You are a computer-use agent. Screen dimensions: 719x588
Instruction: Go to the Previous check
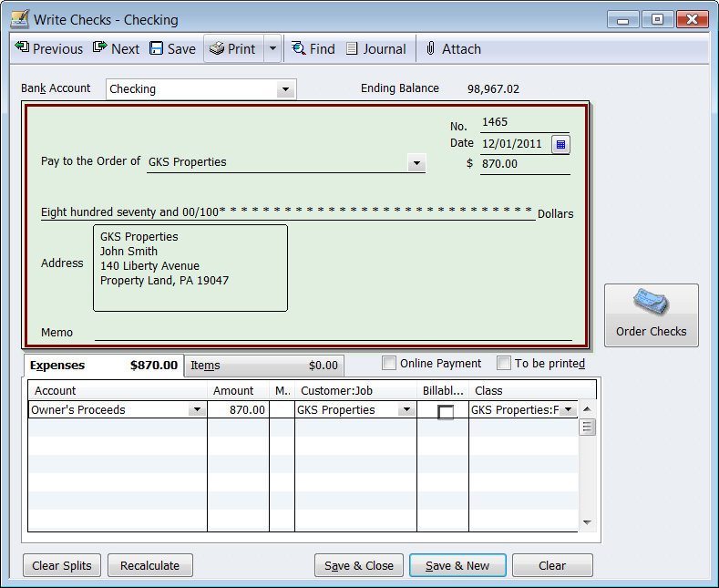click(x=49, y=49)
